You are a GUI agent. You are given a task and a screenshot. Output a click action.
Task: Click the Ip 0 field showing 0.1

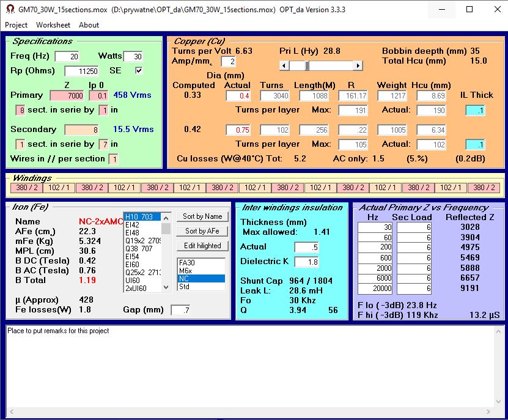(x=98, y=95)
